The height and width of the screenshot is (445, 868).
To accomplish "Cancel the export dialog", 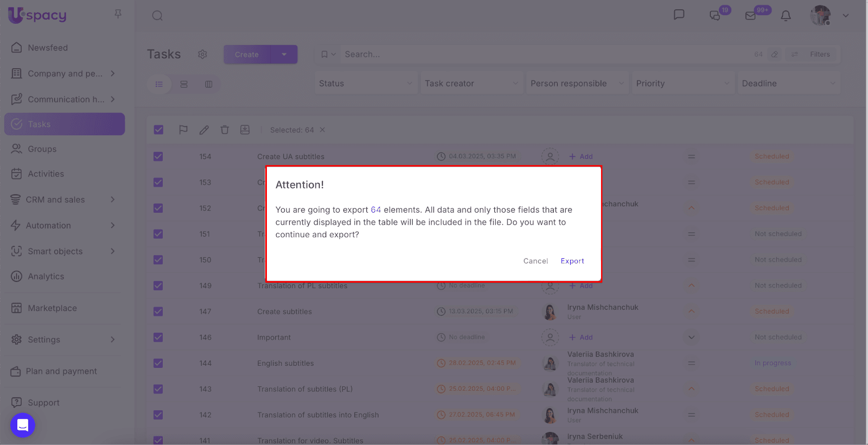I will point(535,261).
